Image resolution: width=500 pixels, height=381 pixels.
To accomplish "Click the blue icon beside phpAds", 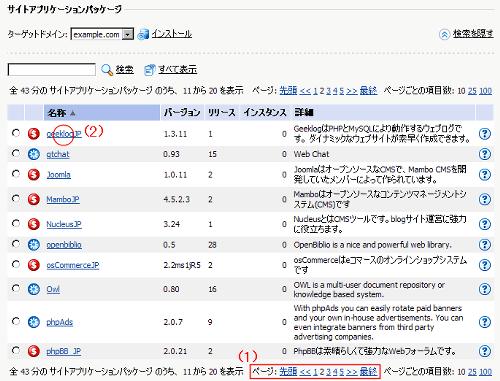I will pos(34,322).
